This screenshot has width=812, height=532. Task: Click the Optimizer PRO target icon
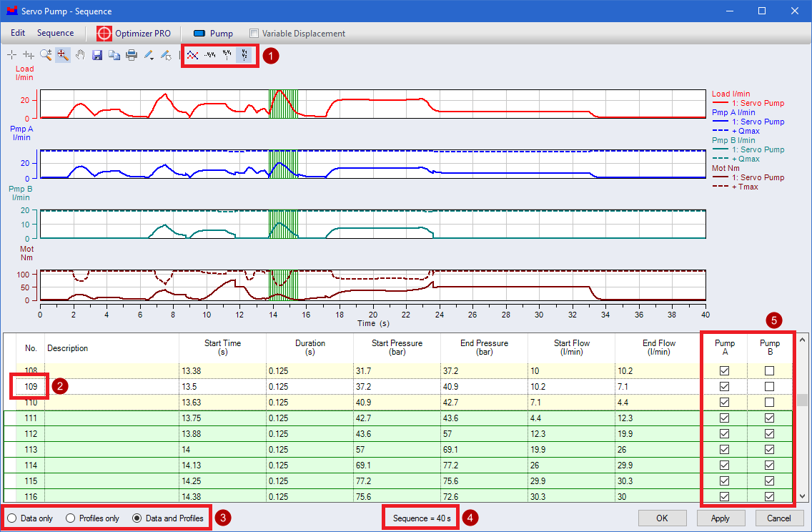coord(104,33)
